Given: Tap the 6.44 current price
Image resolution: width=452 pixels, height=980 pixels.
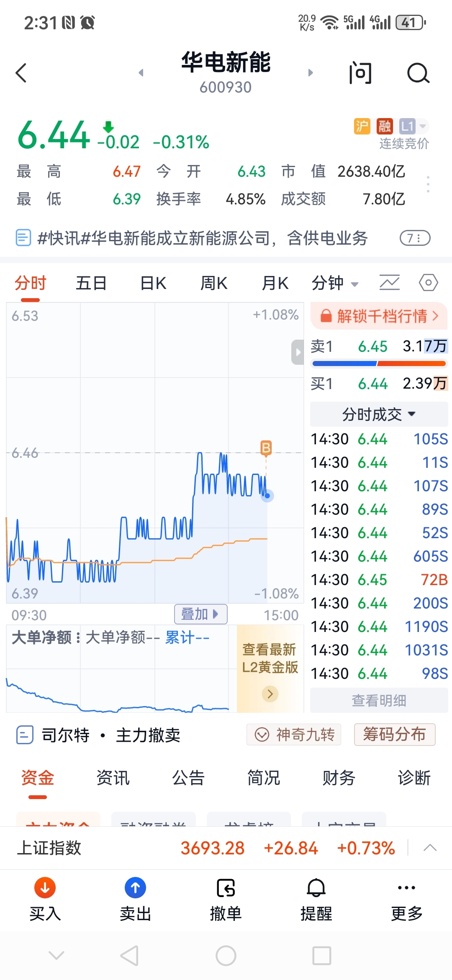Looking at the screenshot, I should [x=54, y=135].
